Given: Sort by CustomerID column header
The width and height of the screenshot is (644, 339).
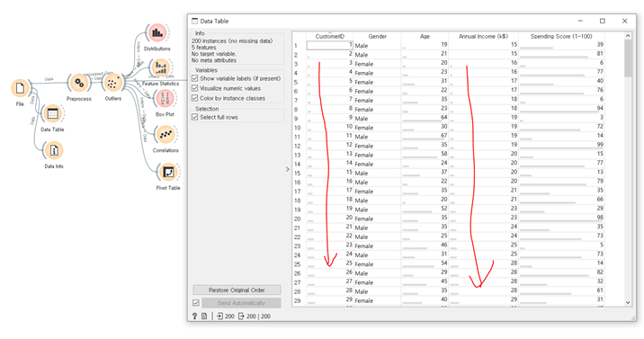Looking at the screenshot, I should pos(329,36).
